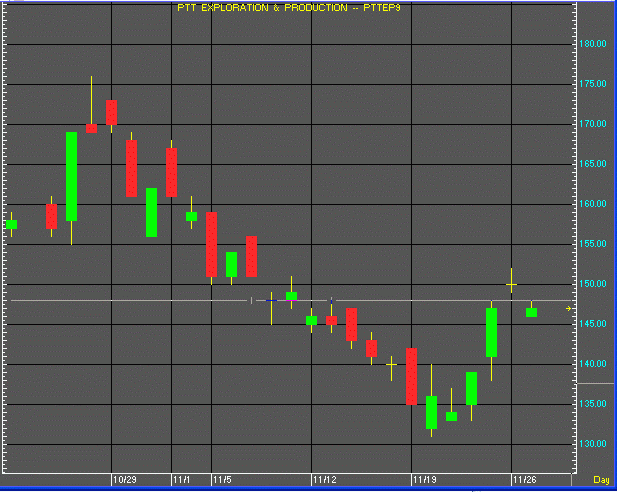Click the yellow doji cross at 140

392,365
